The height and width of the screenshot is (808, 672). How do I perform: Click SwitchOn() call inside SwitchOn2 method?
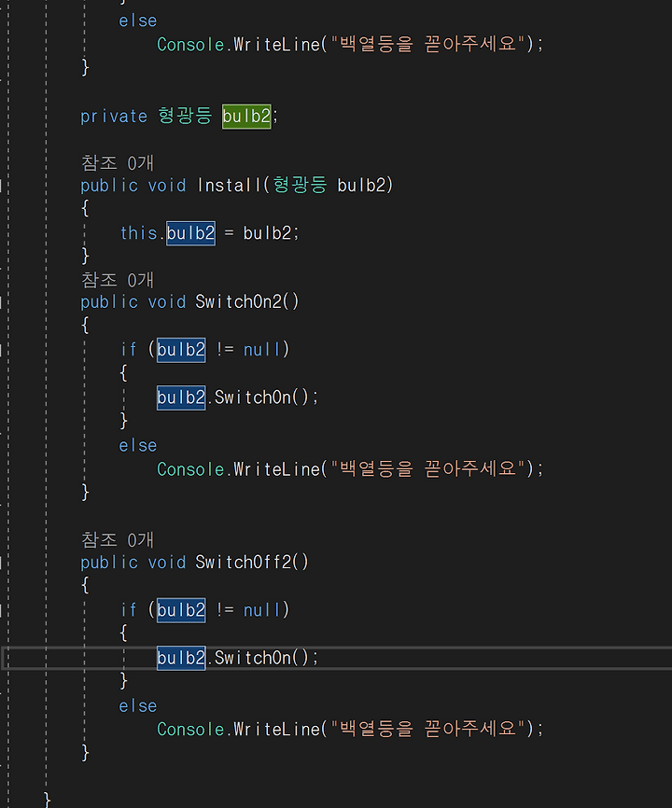(x=261, y=397)
